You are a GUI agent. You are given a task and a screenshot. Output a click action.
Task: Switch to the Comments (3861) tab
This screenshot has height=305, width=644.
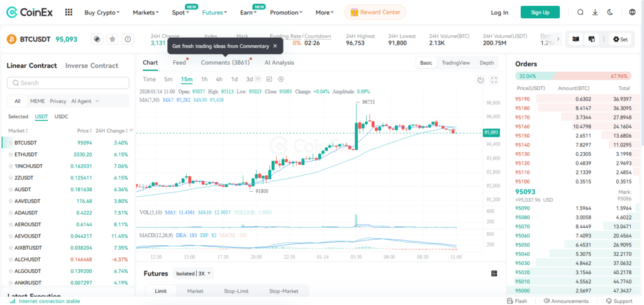click(225, 63)
